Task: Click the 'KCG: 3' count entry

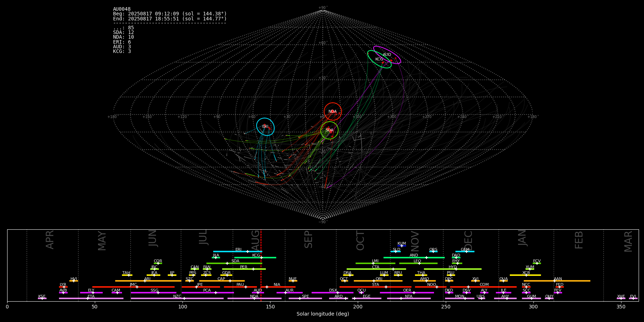Action: (122, 52)
